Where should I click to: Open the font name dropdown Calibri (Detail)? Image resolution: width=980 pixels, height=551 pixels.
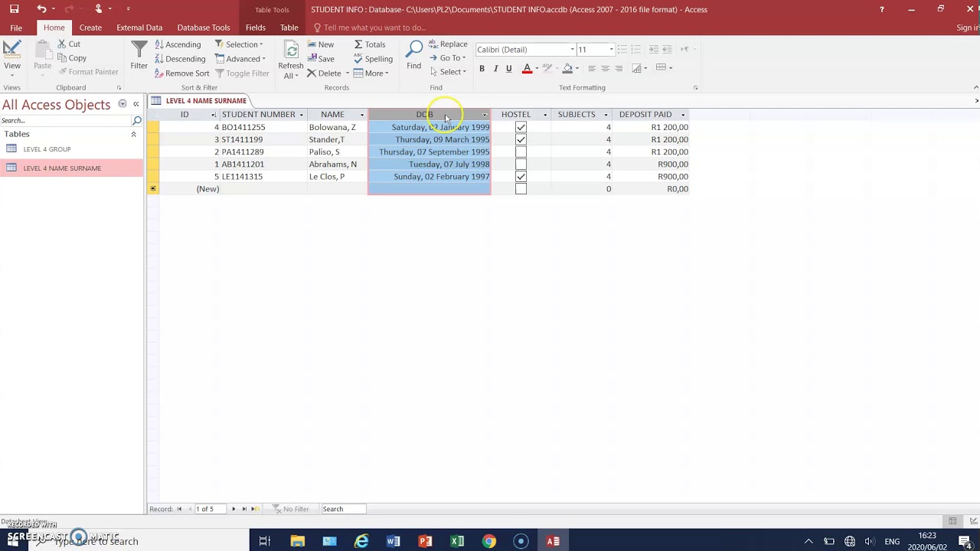pyautogui.click(x=572, y=50)
